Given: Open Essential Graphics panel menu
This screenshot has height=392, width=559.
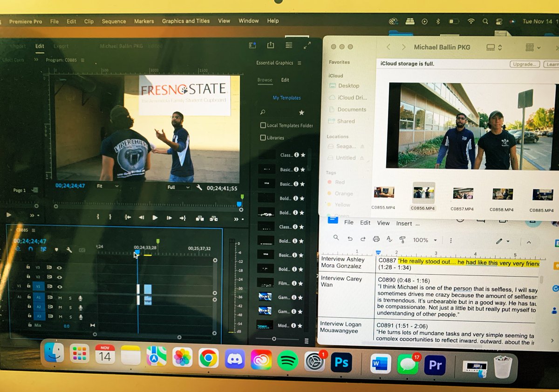Looking at the screenshot, I should tap(299, 63).
